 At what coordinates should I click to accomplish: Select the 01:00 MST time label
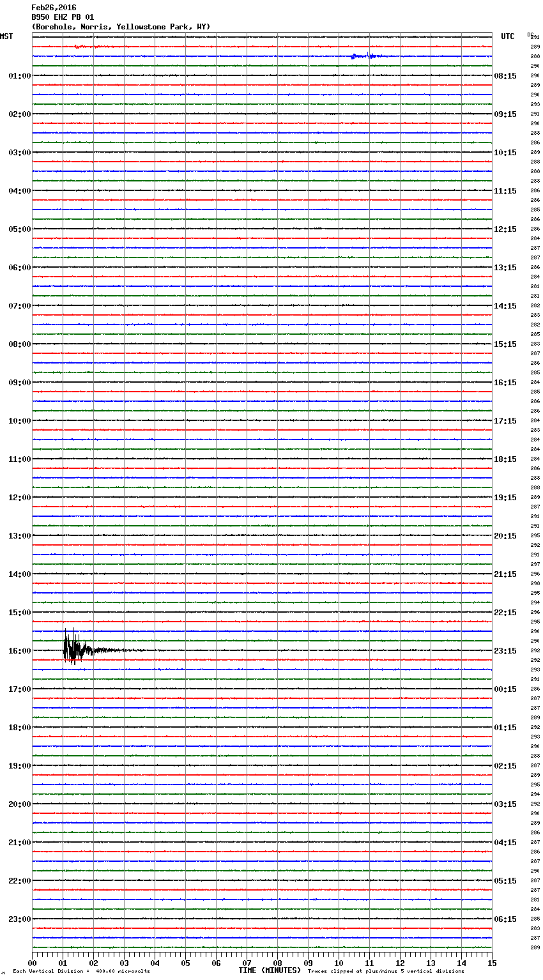[x=20, y=76]
